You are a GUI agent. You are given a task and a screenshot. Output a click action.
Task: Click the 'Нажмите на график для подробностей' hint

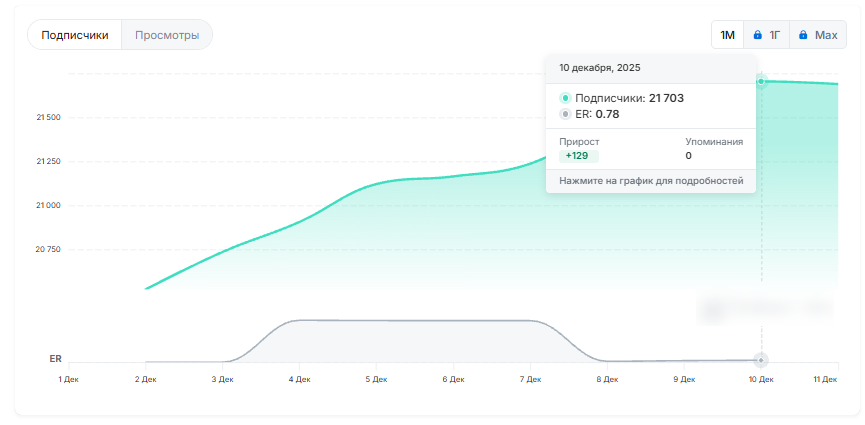650,181
